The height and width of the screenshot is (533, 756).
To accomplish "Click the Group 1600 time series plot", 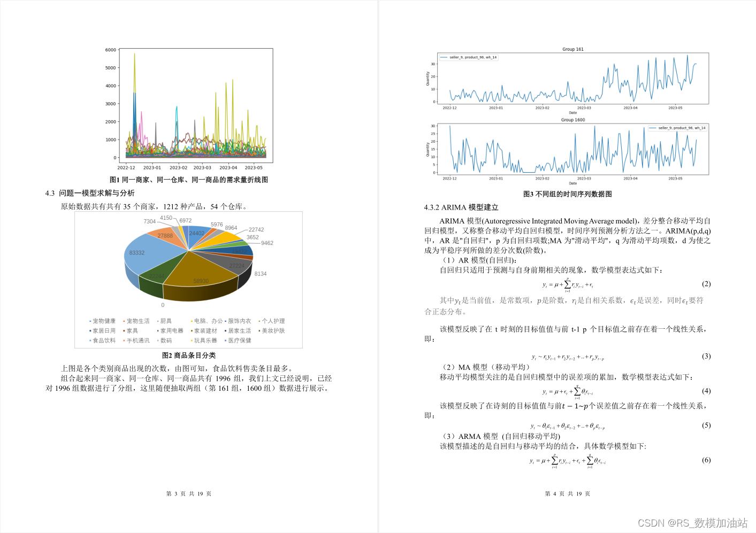I will 573,149.
